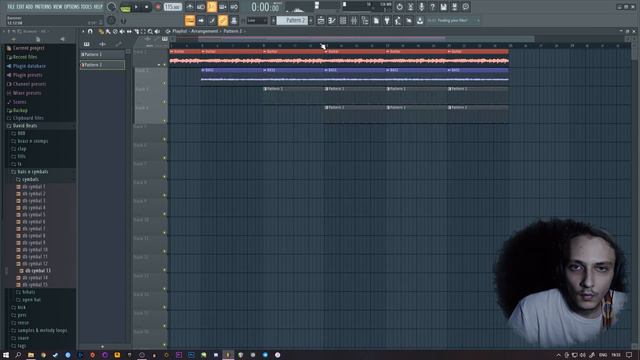
Task: Open the ADD menu
Action: pyautogui.click(x=29, y=7)
